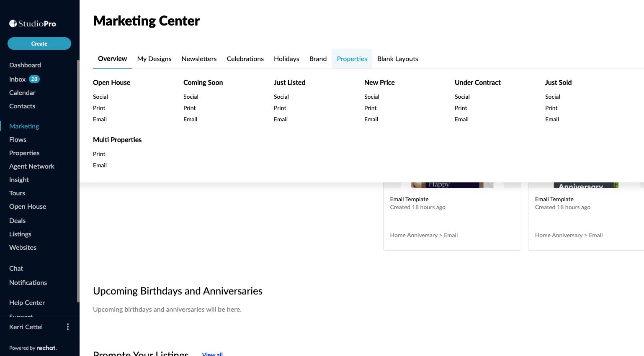Click the StudioPro logo icon

[13, 23]
